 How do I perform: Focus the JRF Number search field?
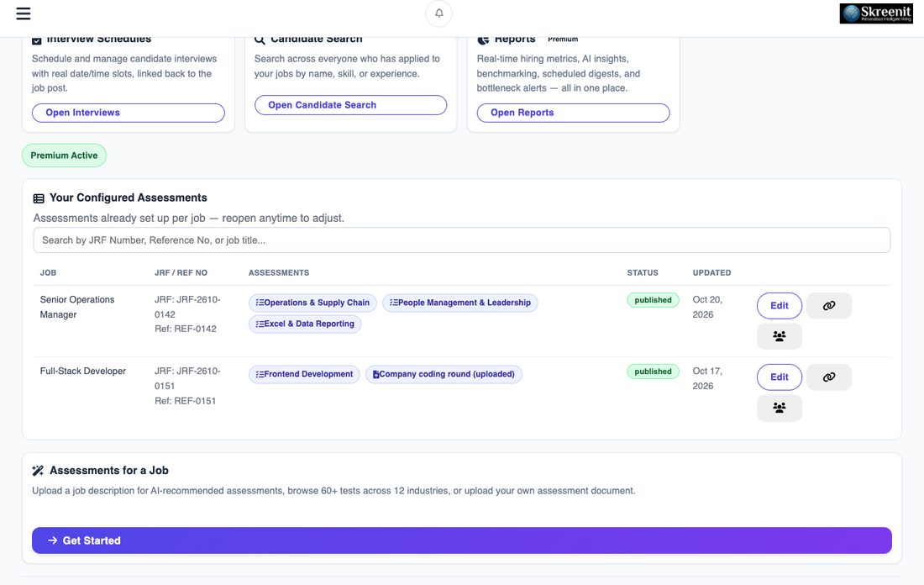tap(461, 240)
